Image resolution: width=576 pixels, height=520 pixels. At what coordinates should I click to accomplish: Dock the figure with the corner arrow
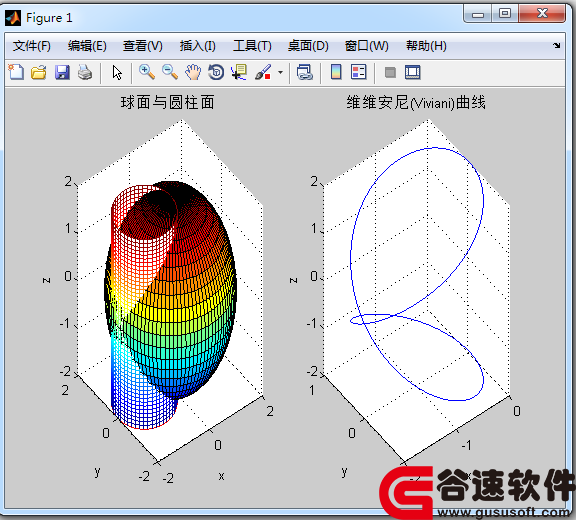[557, 46]
